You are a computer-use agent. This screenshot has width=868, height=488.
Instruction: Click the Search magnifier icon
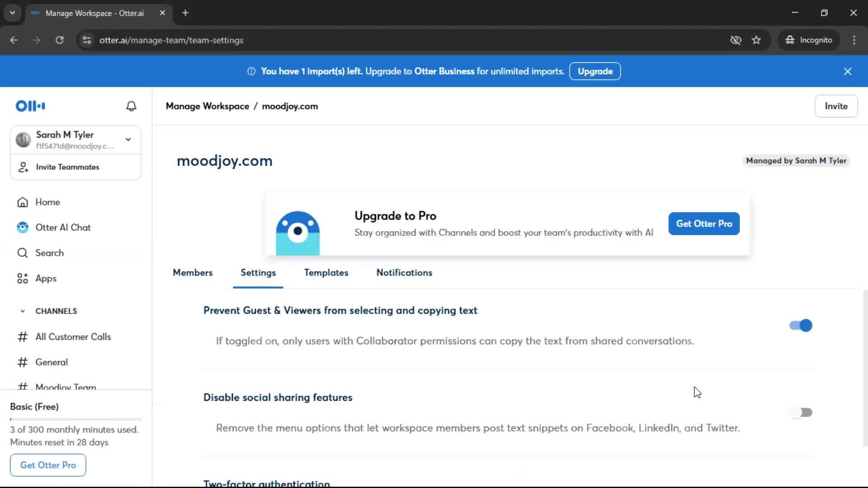coord(23,253)
